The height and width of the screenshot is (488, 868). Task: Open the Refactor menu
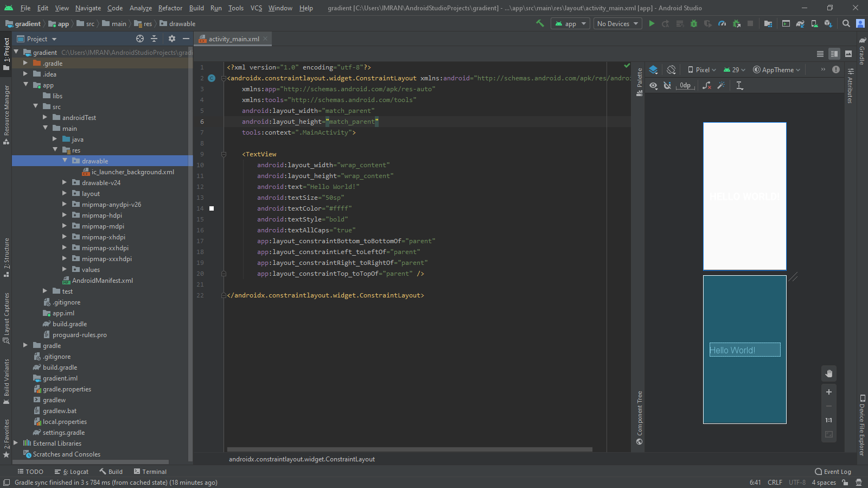click(170, 8)
